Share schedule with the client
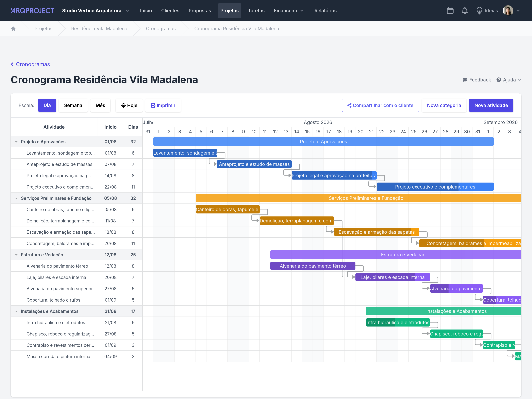The height and width of the screenshot is (399, 532). click(x=380, y=105)
